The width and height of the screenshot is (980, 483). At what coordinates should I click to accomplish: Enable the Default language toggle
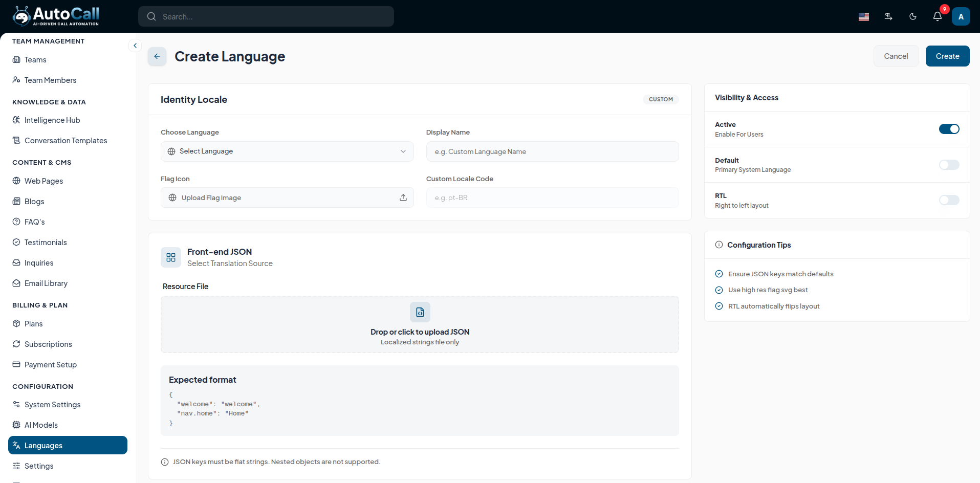point(949,165)
